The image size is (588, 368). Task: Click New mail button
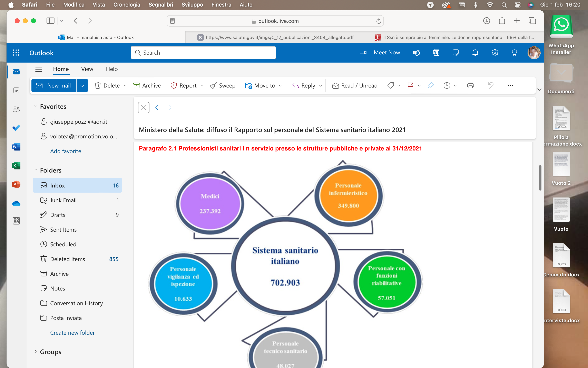[54, 85]
